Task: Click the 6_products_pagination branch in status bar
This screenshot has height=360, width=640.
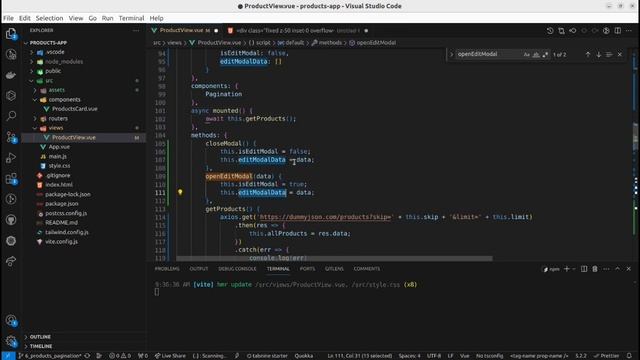Action: (50, 356)
